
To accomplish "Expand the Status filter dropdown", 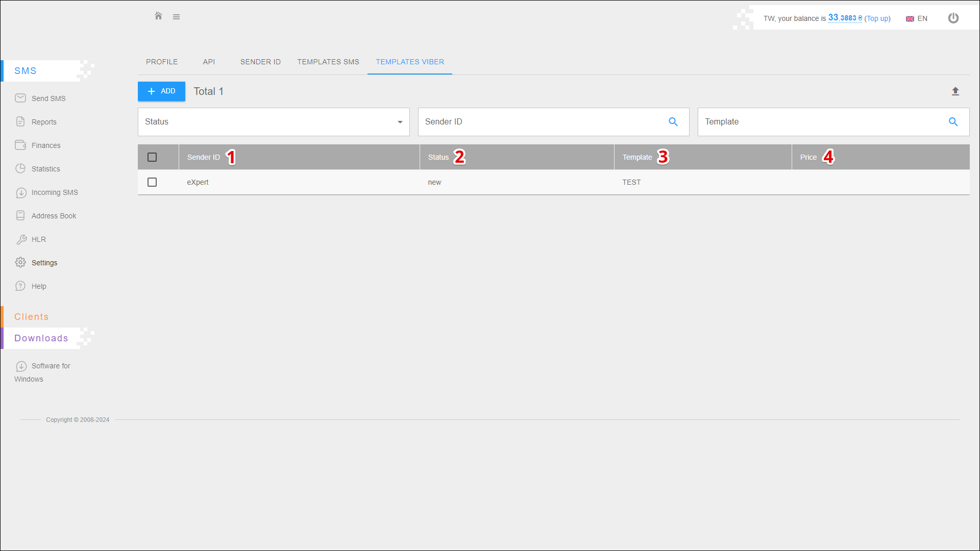I will (x=274, y=122).
